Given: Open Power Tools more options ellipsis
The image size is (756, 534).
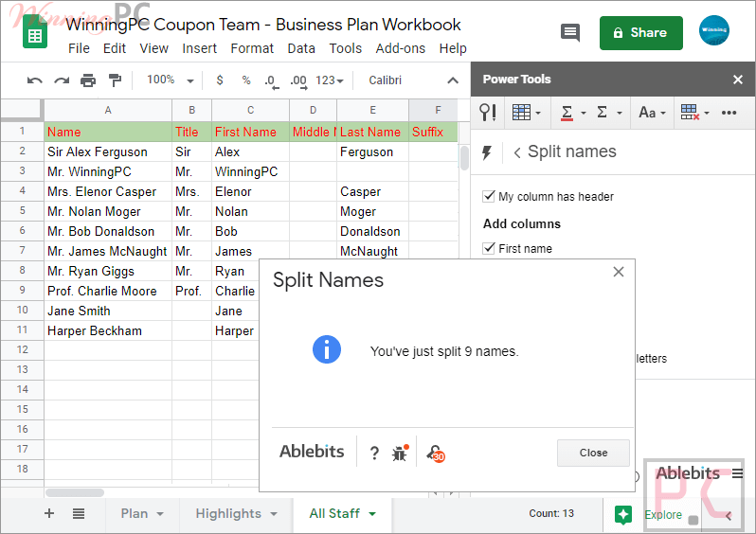Looking at the screenshot, I should (729, 113).
